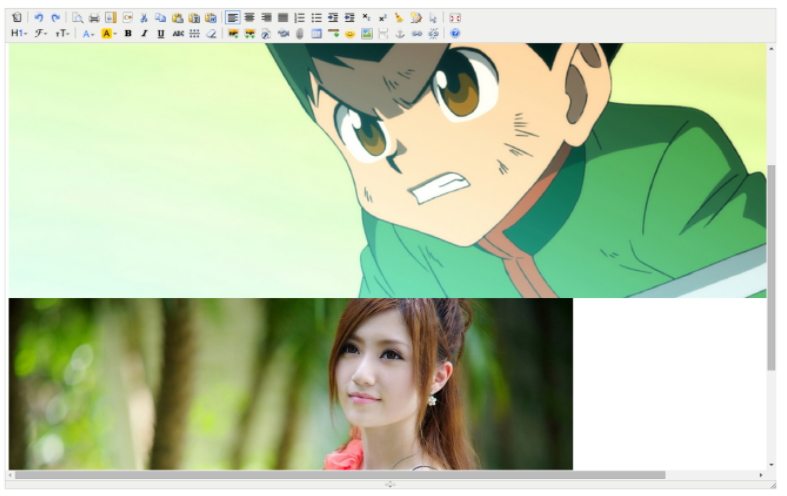Image resolution: width=787 pixels, height=496 pixels.
Task: Toggle align right
Action: [x=266, y=18]
